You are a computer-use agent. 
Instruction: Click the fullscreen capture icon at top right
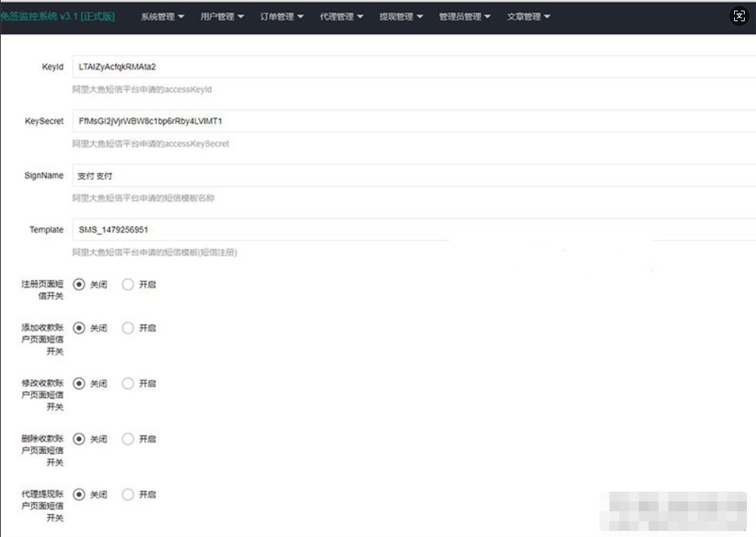739,15
